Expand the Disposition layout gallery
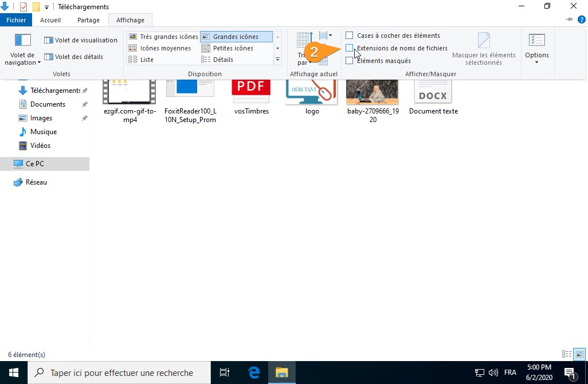This screenshot has height=384, width=588. click(x=277, y=60)
